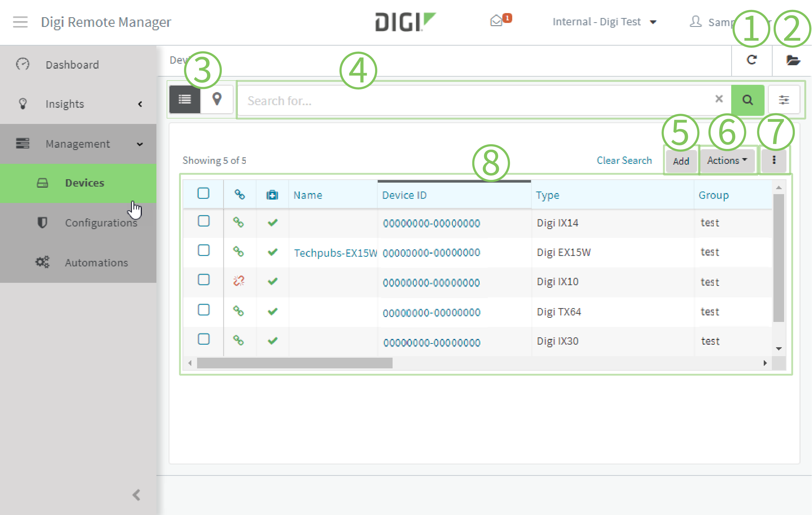Toggle the select-all checkbox in header
Screen dimensions: 812x515
pyautogui.click(x=203, y=193)
